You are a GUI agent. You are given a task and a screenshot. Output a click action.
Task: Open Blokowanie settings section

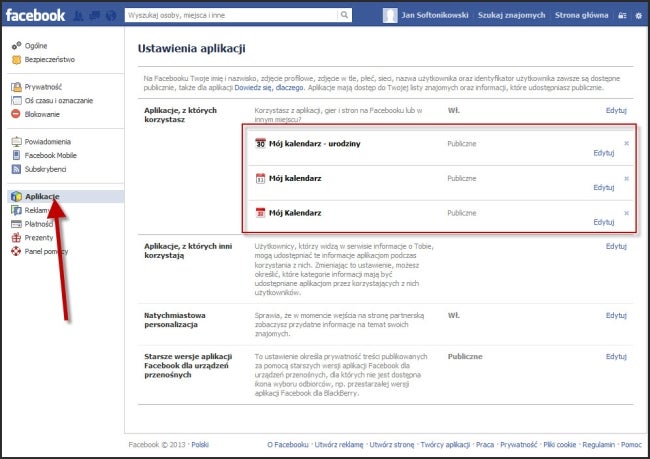[x=42, y=114]
